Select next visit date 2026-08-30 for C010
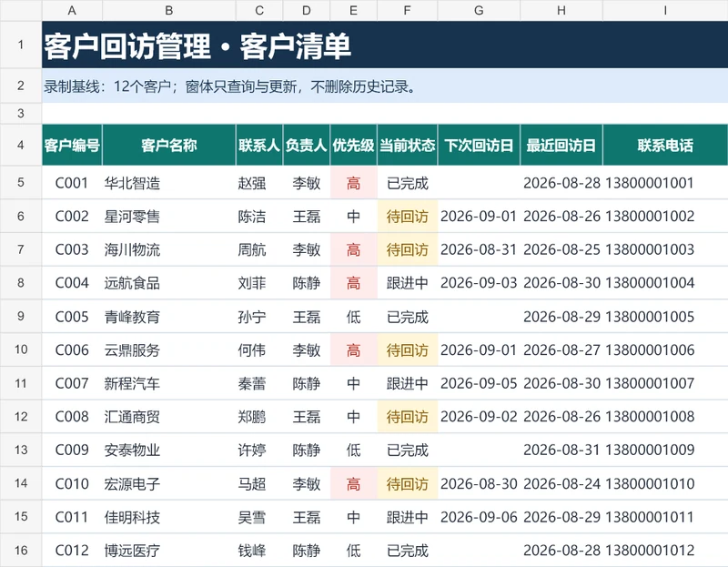The height and width of the screenshot is (567, 728). coord(479,484)
